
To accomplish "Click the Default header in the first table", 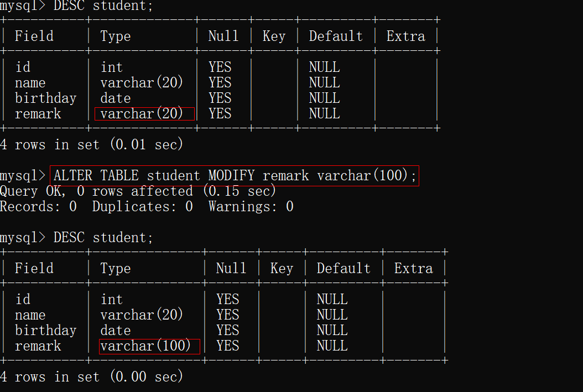I will click(x=336, y=36).
